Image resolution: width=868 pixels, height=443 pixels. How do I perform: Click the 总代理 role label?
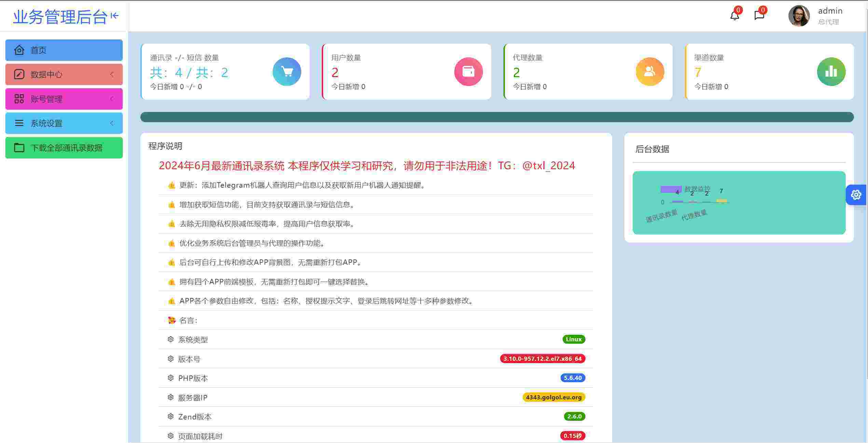[x=828, y=22]
